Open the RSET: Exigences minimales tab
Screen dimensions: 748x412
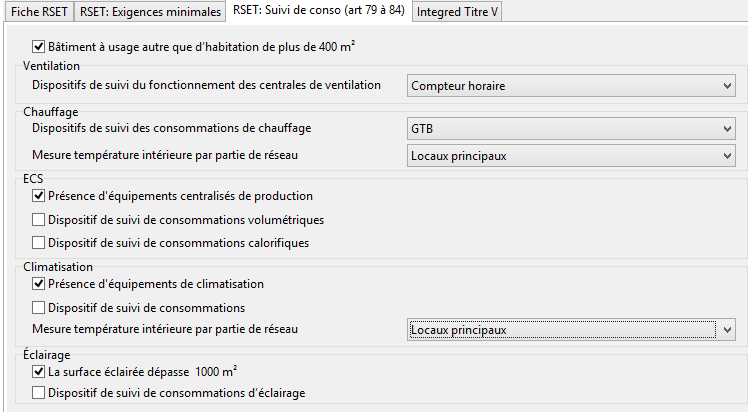pos(150,11)
